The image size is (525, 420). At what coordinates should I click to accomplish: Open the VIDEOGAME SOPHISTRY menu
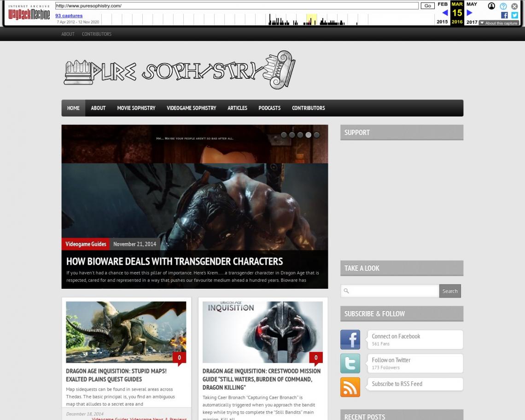(x=192, y=108)
